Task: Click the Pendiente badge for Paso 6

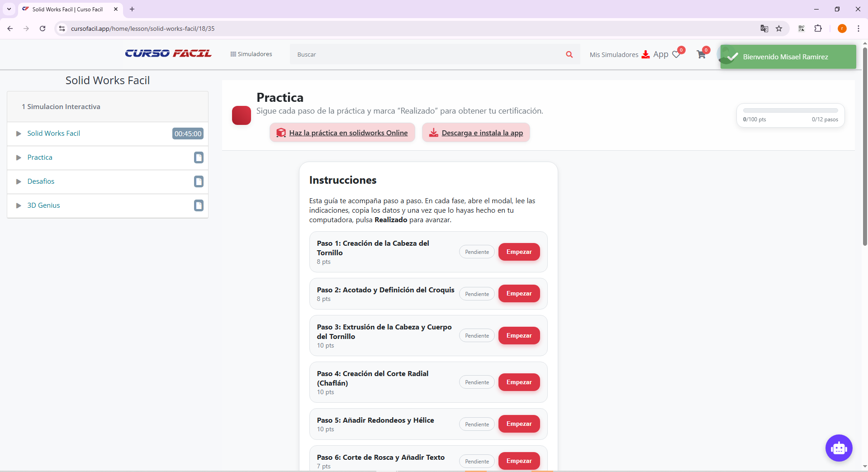Action: click(477, 462)
